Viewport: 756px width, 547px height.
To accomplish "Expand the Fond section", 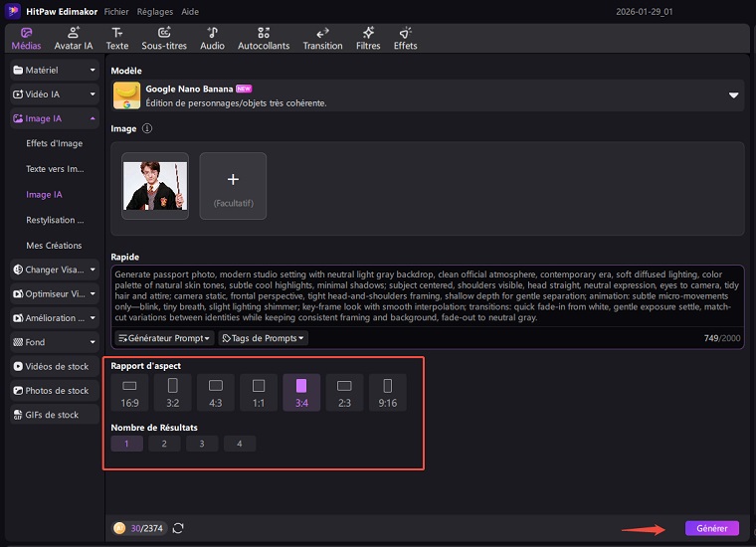I will 55,342.
